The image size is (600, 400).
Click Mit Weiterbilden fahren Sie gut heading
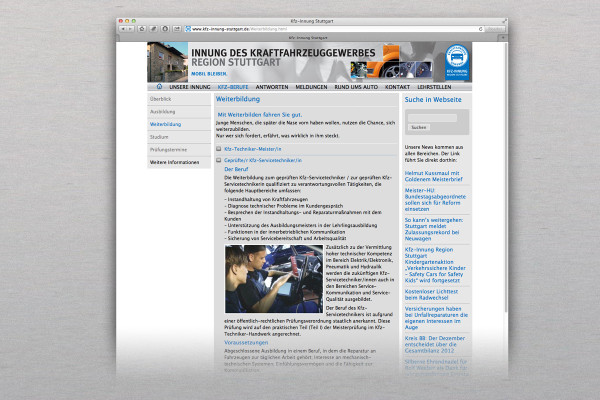click(260, 114)
